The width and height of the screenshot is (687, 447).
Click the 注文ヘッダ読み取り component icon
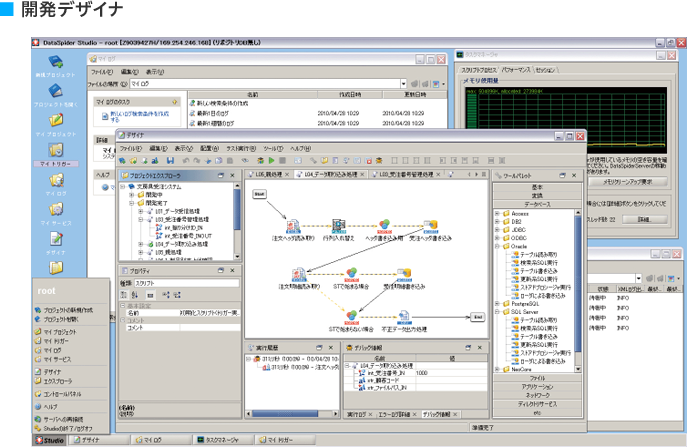[x=295, y=227]
